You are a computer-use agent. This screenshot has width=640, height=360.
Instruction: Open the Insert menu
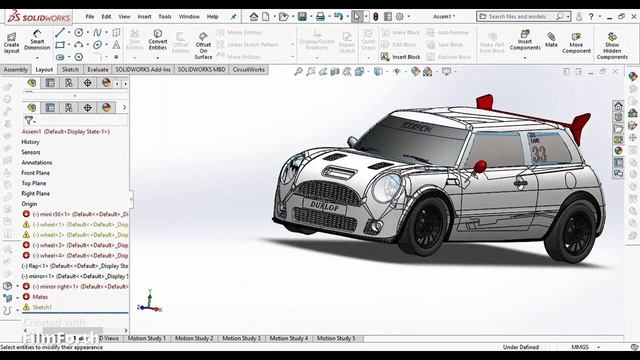click(144, 17)
